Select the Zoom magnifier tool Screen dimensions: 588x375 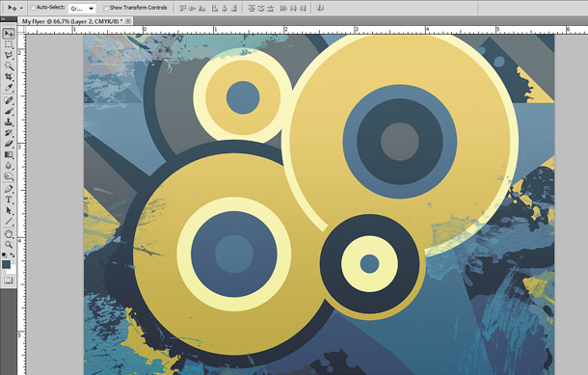[9, 245]
